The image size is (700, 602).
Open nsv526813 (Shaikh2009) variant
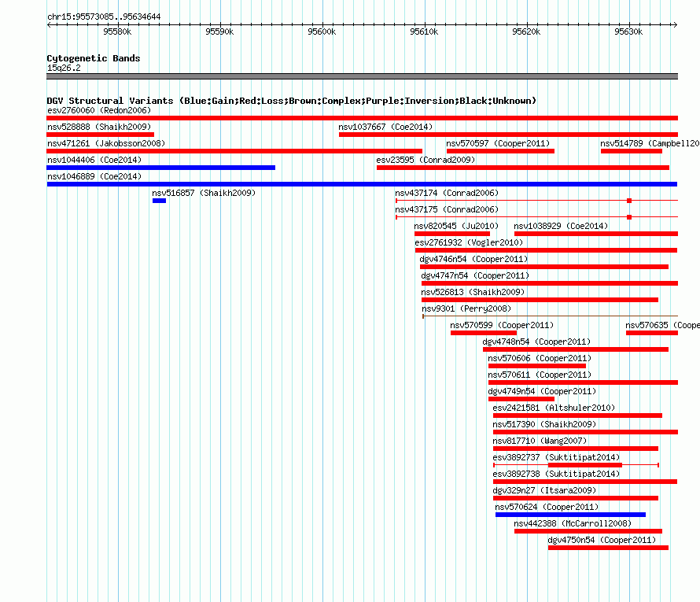click(473, 292)
